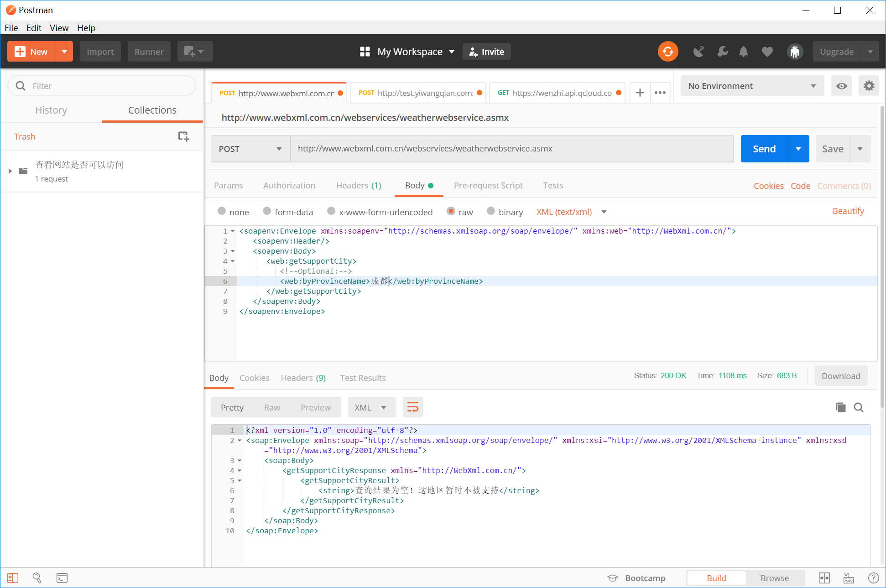
Task: Toggle line wrap icon in response
Action: [x=412, y=407]
